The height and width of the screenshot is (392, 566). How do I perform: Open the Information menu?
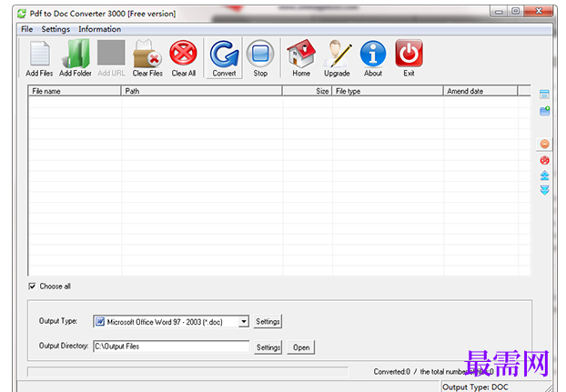tap(100, 29)
